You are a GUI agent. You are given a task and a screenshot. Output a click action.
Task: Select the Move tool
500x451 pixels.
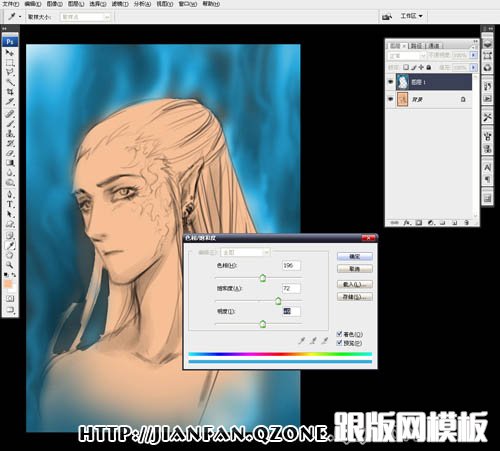pos(10,53)
